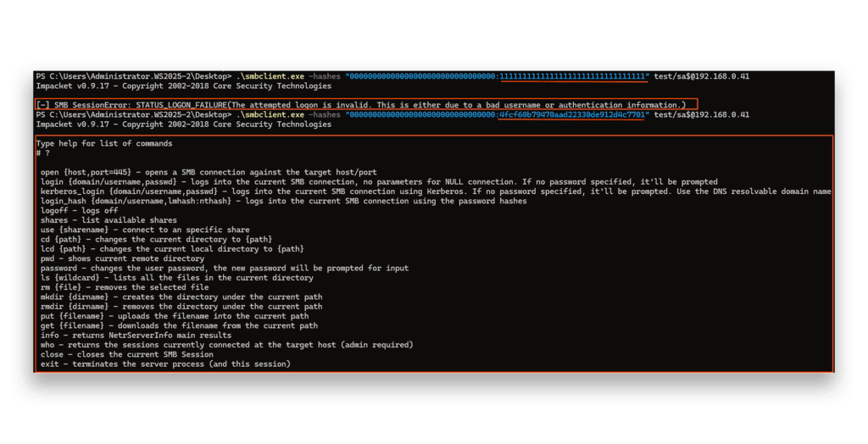Click the zero LM hash before the 1111 hash

coord(423,76)
